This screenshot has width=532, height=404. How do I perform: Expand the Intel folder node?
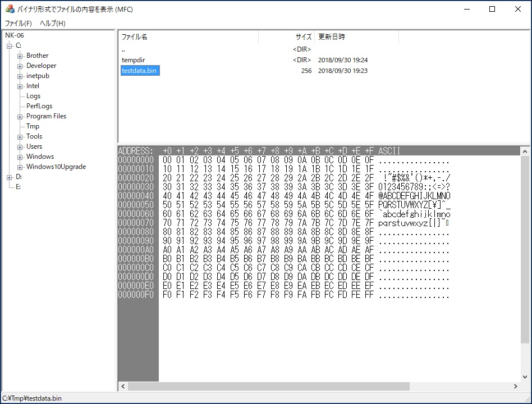point(20,86)
